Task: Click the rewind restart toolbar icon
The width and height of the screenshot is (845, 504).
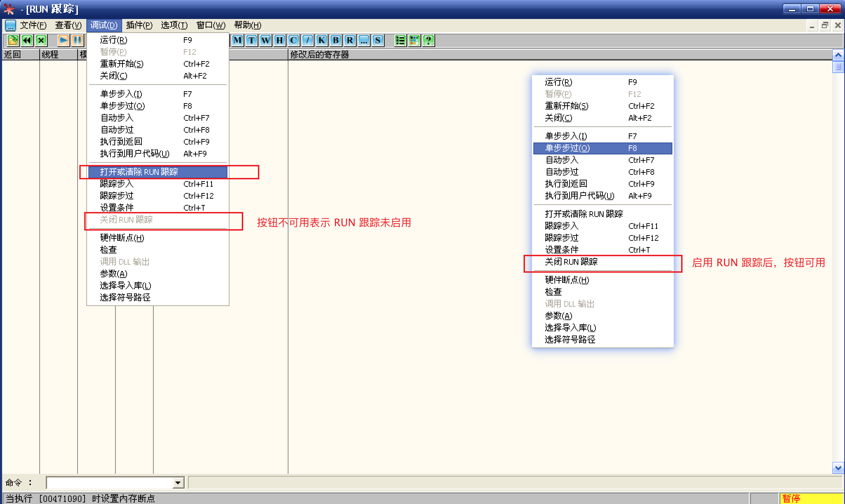Action: pyautogui.click(x=27, y=40)
